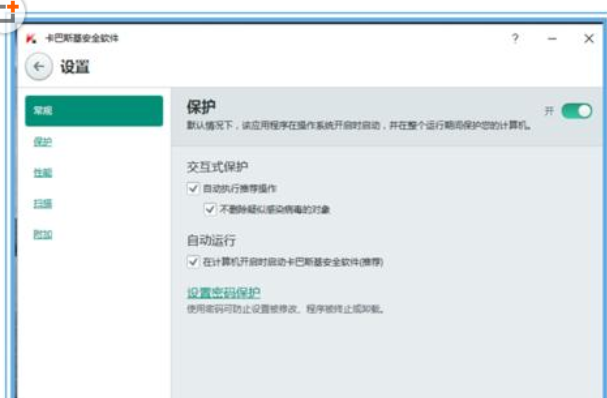Uncheck 不删除疑似感染病毒的对象 checkbox
Screen dimensions: 607x398
[210, 209]
